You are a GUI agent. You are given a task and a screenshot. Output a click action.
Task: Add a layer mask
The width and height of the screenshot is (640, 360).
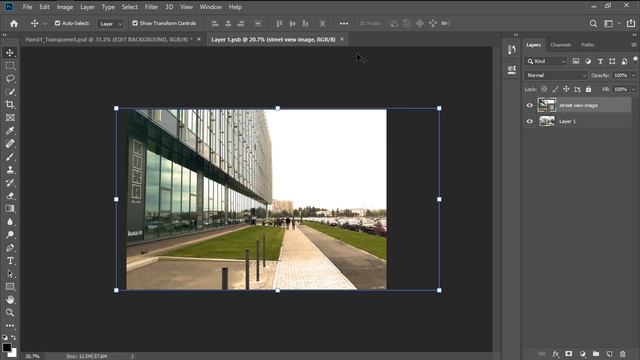tap(569, 354)
